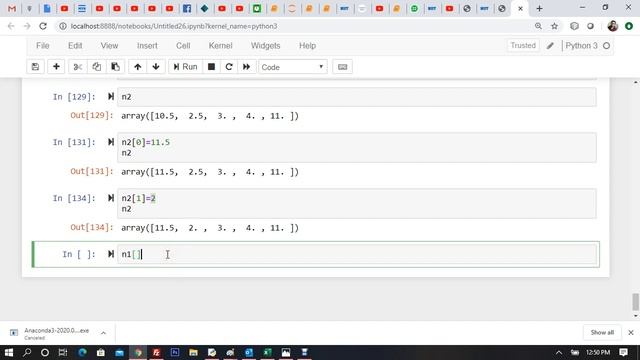Click the Out[134] array output text
The image size is (640, 360).
pos(210,228)
